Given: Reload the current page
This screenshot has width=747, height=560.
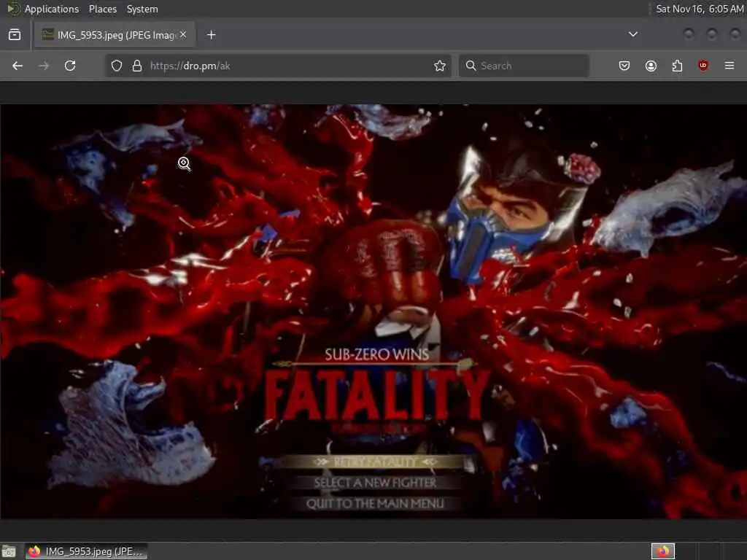Looking at the screenshot, I should pos(70,66).
